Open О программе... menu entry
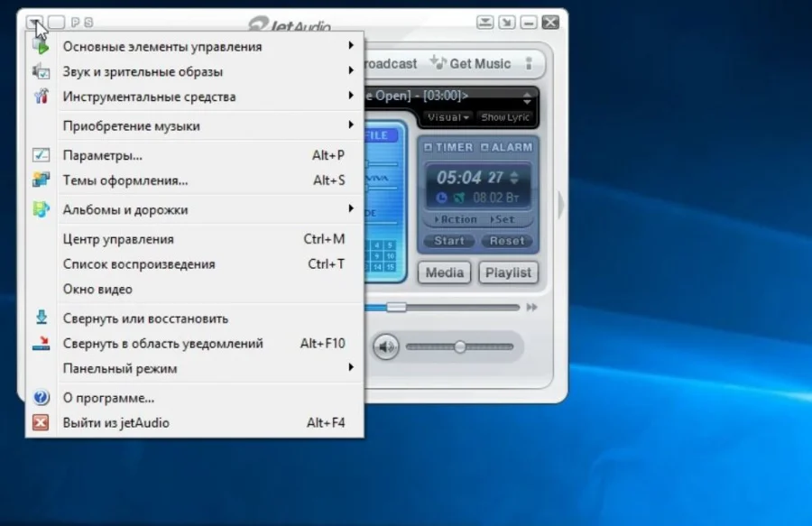 [x=195, y=398]
